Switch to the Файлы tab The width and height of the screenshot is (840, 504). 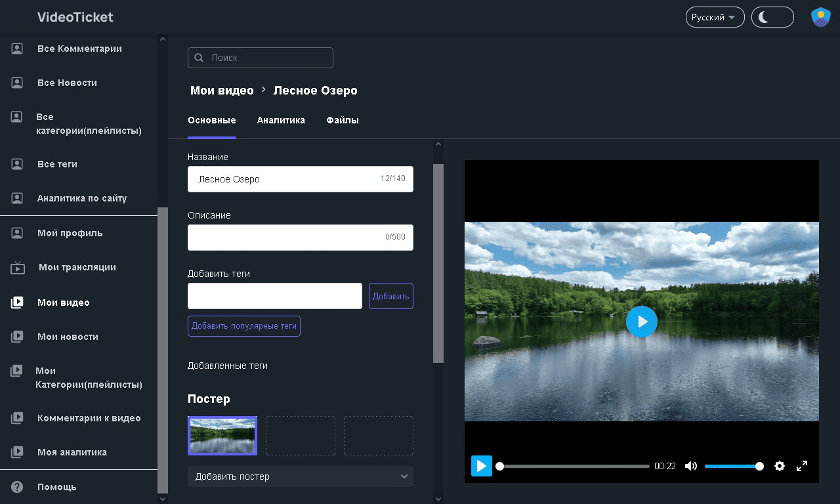pyautogui.click(x=343, y=120)
